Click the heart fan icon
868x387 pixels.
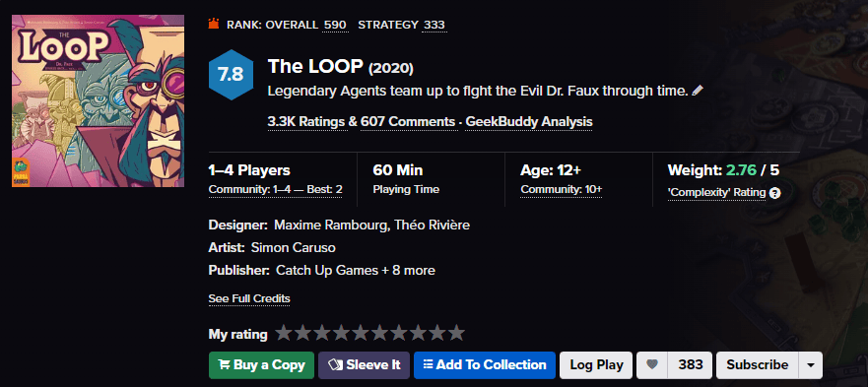[652, 365]
